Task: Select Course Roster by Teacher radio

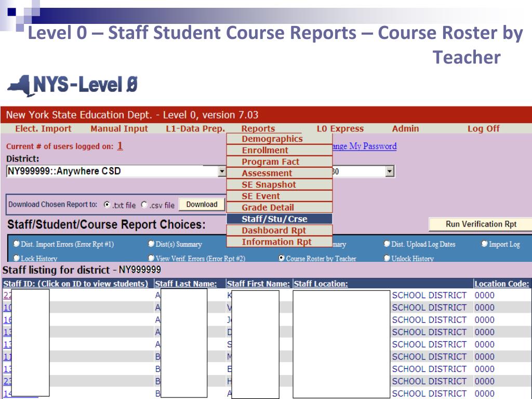Action: [x=281, y=258]
